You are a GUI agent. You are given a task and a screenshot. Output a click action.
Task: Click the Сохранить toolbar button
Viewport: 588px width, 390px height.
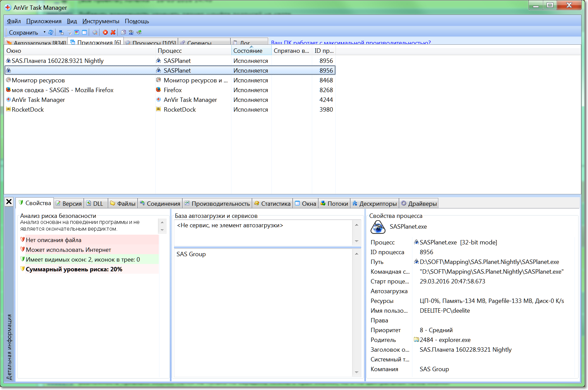[x=23, y=33]
